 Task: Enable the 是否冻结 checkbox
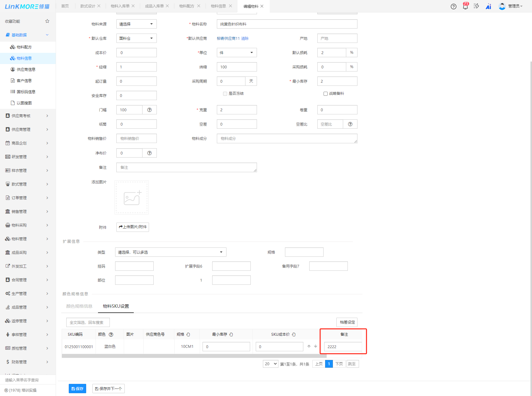[225, 94]
